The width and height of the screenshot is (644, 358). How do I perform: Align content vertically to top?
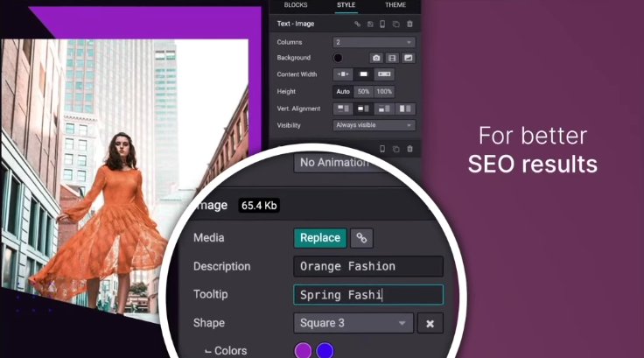coord(343,109)
